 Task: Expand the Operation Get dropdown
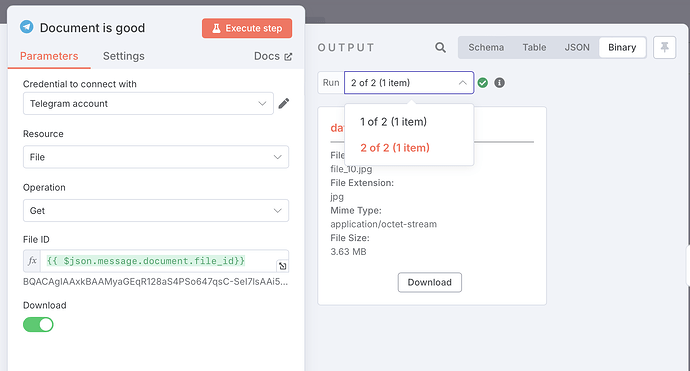(x=156, y=211)
